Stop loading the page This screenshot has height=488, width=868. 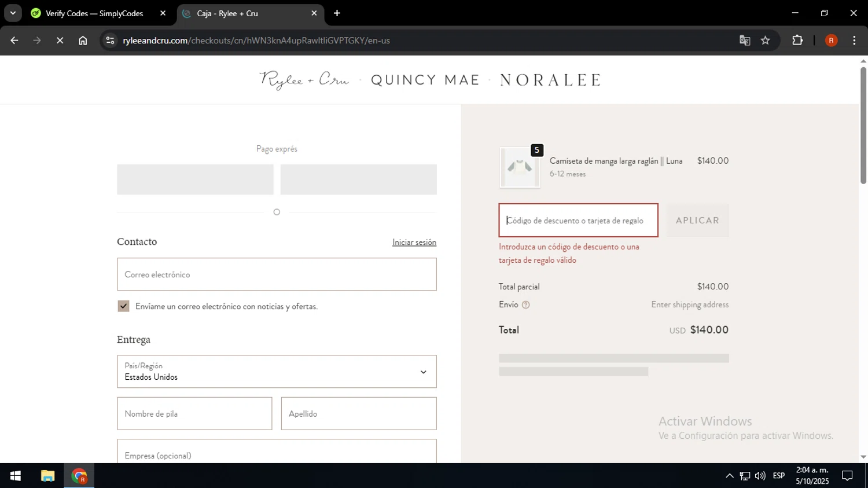pos(60,41)
